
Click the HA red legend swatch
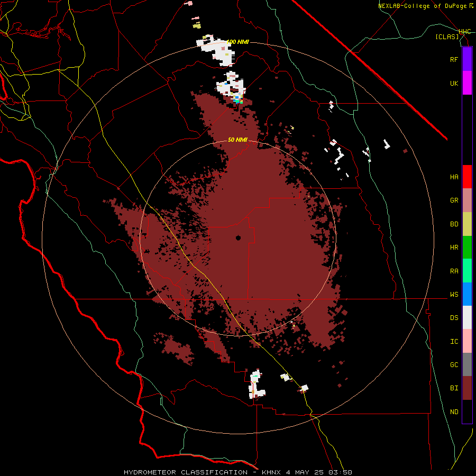[x=467, y=177]
